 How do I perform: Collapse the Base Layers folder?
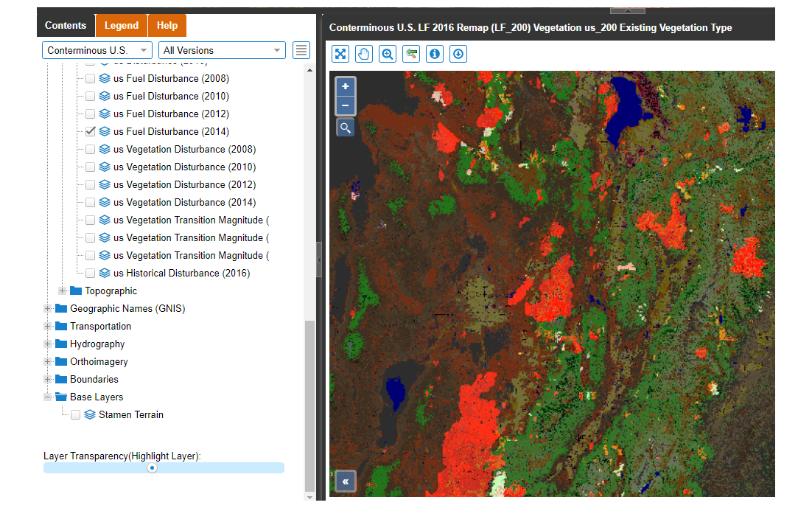48,397
